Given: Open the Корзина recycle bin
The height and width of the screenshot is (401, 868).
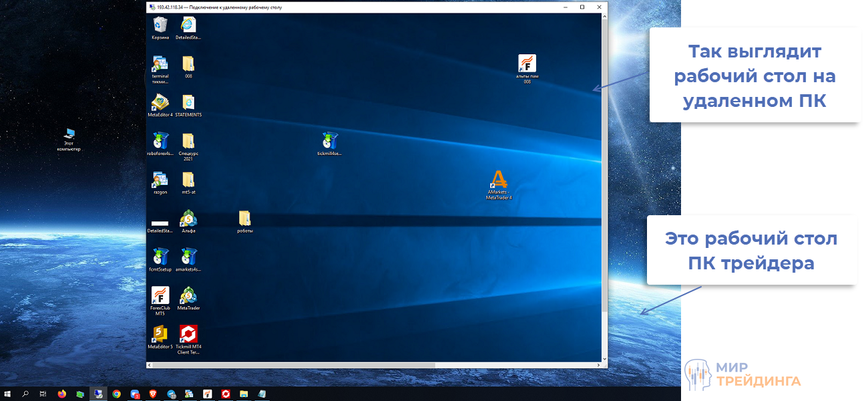Looking at the screenshot, I should [160, 25].
